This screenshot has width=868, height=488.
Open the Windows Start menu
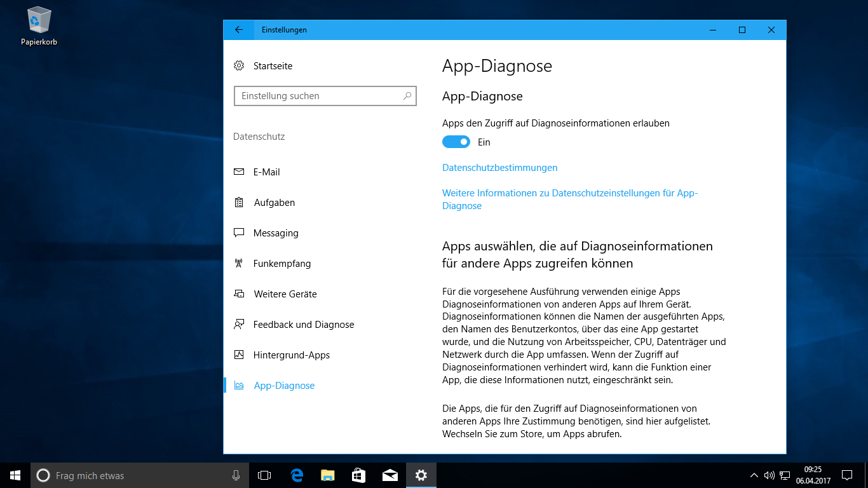tap(15, 475)
